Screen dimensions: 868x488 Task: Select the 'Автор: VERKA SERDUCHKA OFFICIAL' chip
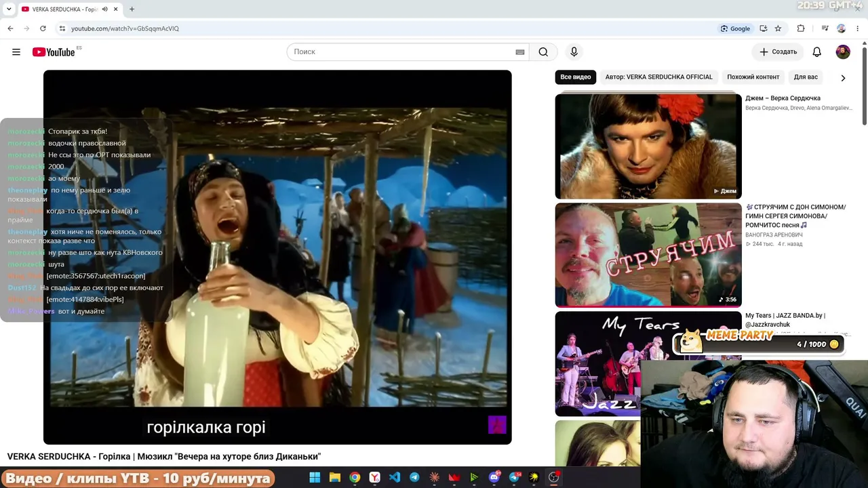[x=659, y=77]
